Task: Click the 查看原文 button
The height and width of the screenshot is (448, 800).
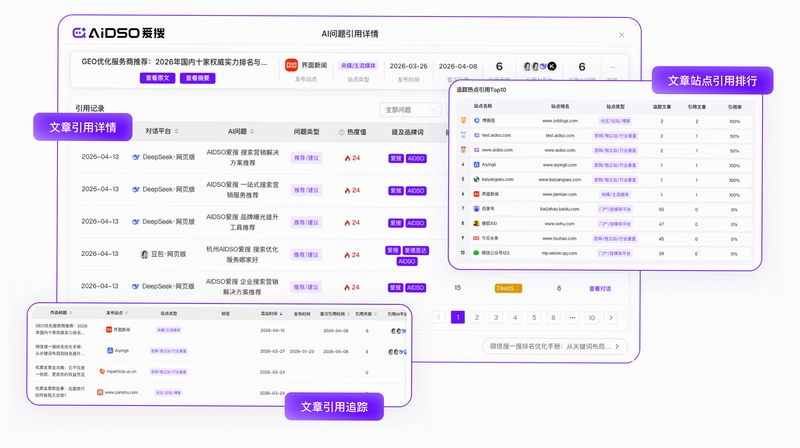Action: (158, 78)
